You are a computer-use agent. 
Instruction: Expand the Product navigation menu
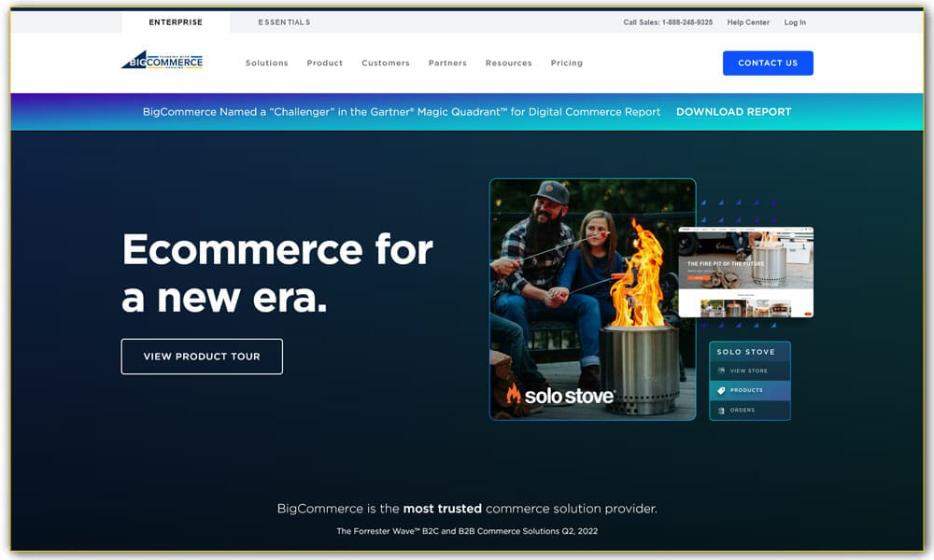324,63
